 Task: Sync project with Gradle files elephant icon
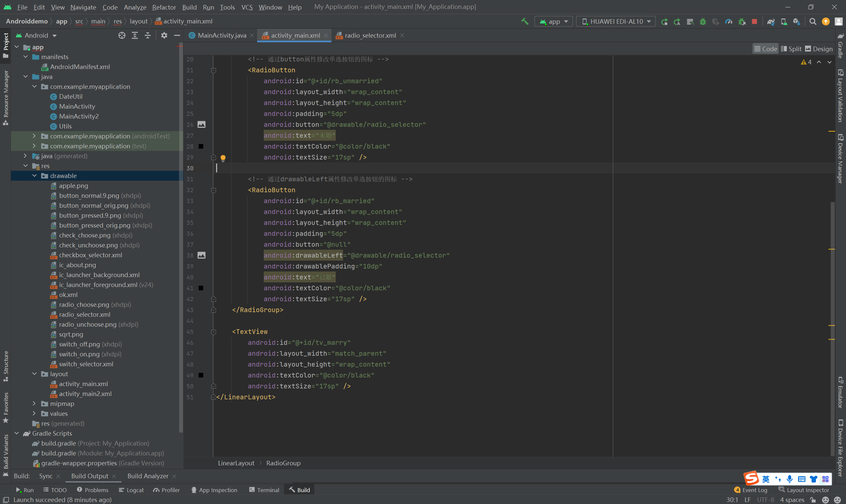point(771,21)
